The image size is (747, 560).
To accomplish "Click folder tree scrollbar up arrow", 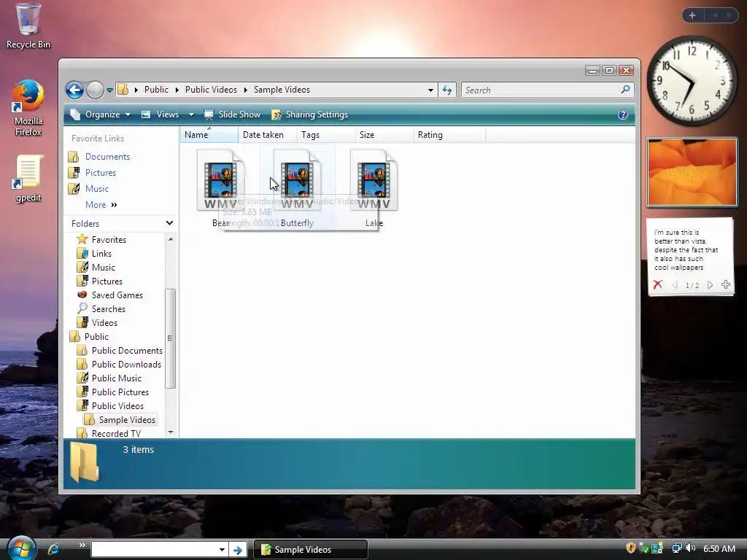I will (171, 238).
